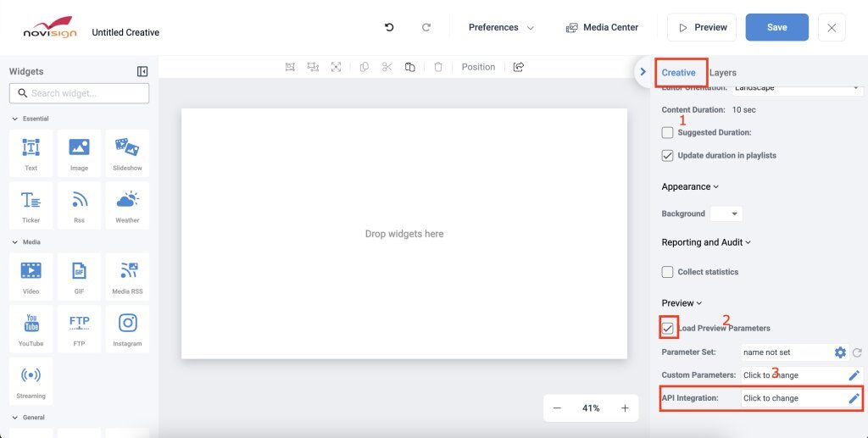Open the Background color picker

click(726, 213)
